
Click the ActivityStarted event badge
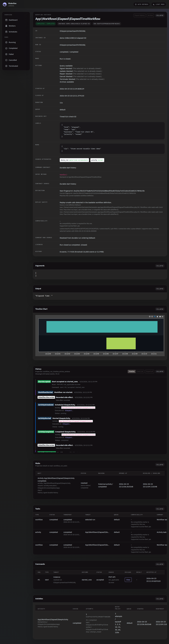click(45, 418)
